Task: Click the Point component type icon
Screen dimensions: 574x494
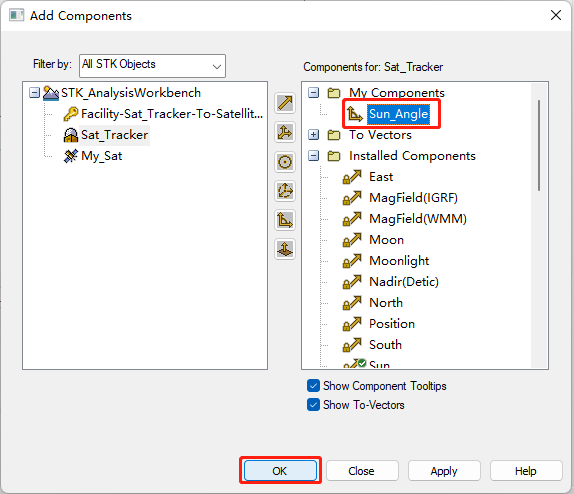Action: (x=285, y=162)
